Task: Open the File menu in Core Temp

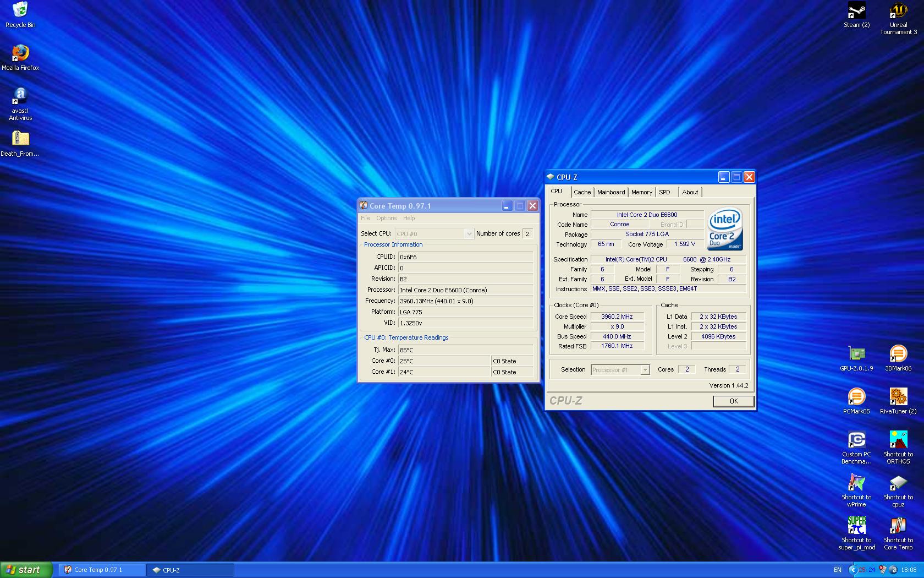Action: [x=365, y=218]
